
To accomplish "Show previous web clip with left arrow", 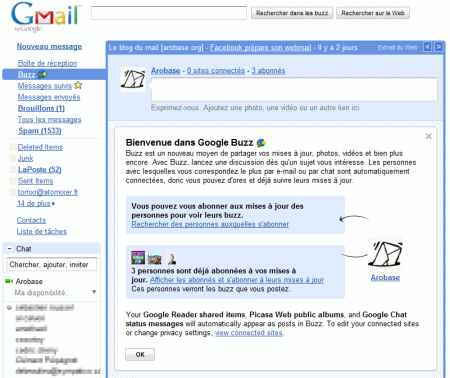I will tap(427, 47).
